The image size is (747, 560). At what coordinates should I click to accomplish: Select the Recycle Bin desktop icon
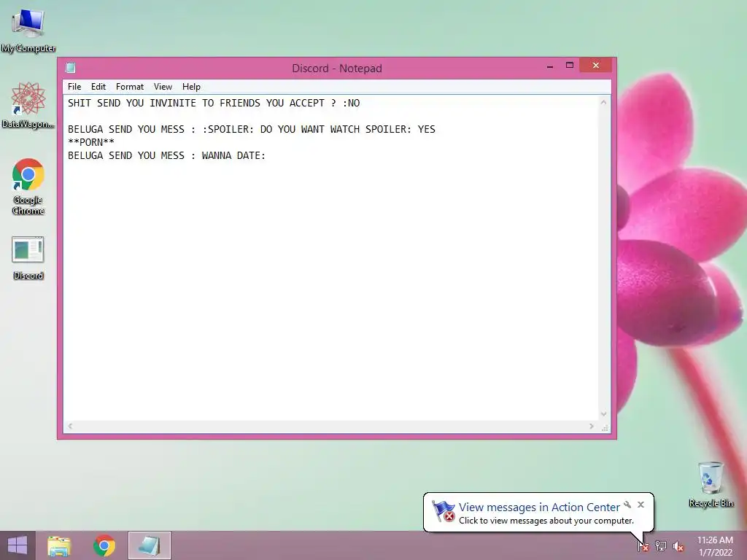click(711, 484)
